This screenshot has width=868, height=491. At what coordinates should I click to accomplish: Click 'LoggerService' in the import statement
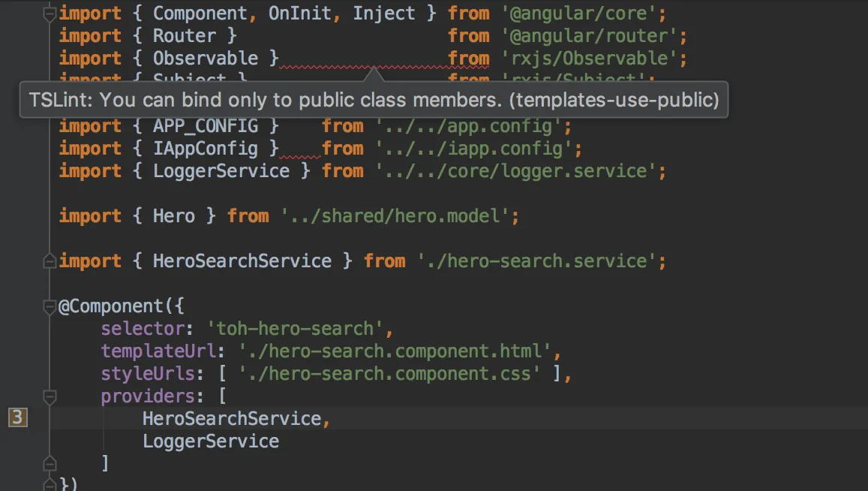pyautogui.click(x=221, y=171)
